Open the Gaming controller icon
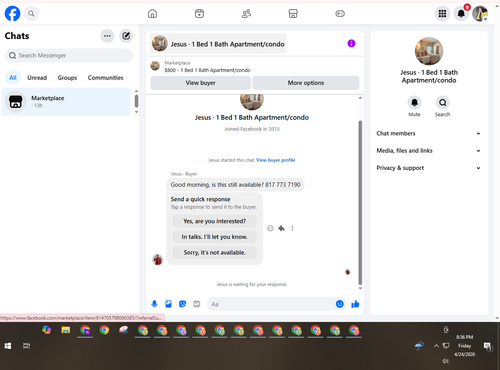Screen dimensions: 500x370 click(x=340, y=14)
